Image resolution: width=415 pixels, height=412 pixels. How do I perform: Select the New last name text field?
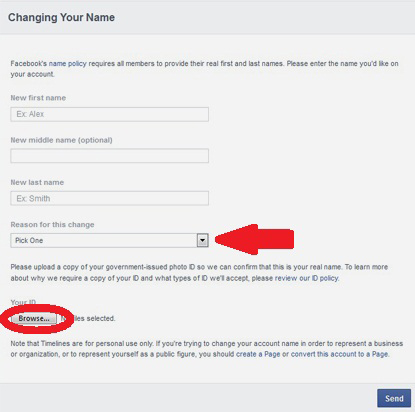tap(110, 198)
